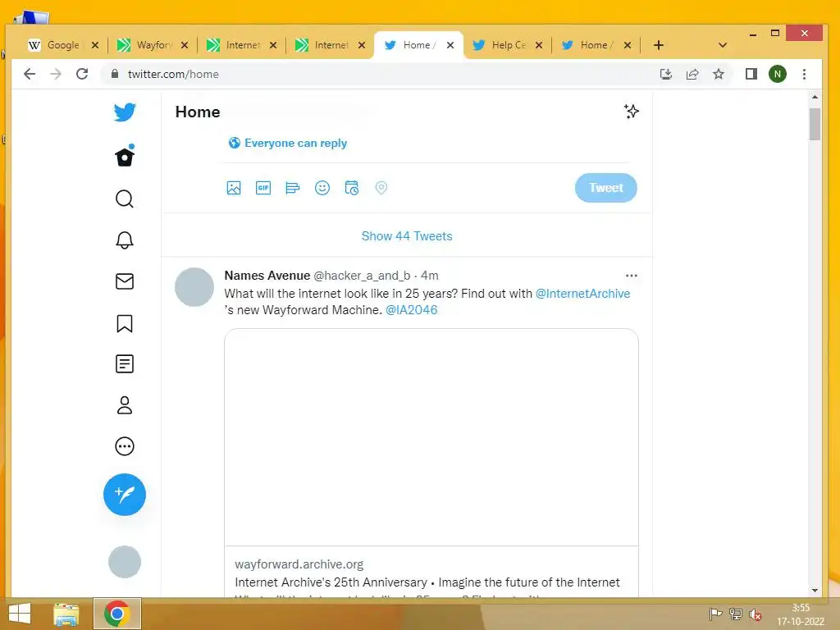840x630 pixels.
Task: Click the page vertical scrollbar thumb
Action: click(x=815, y=124)
